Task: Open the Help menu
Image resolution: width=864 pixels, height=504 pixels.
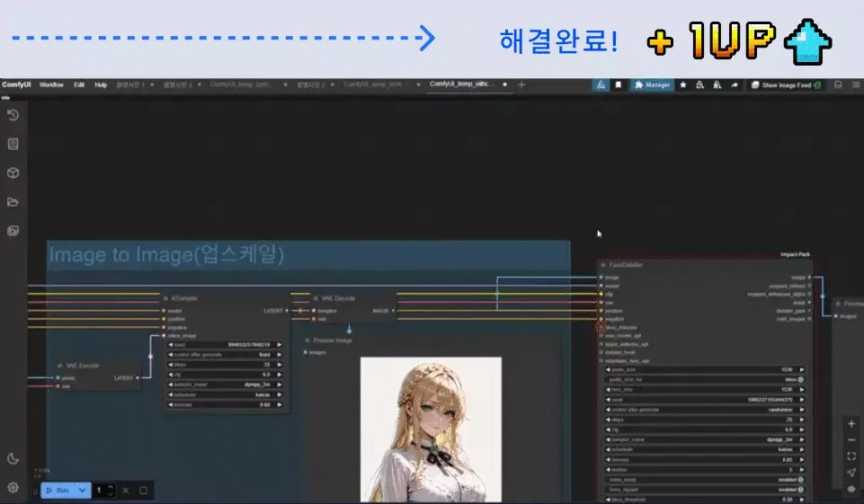Action: tap(101, 84)
